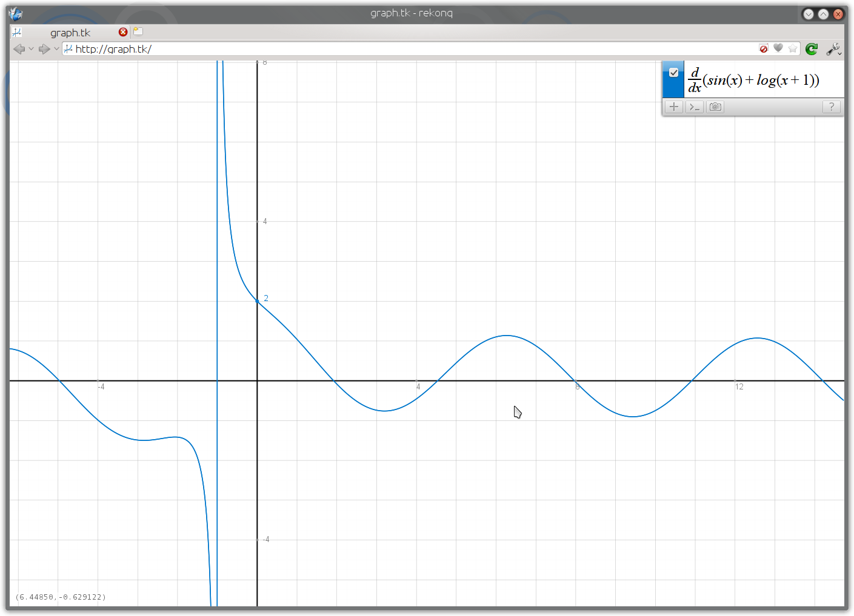Go back with the left arrow button

[x=19, y=49]
